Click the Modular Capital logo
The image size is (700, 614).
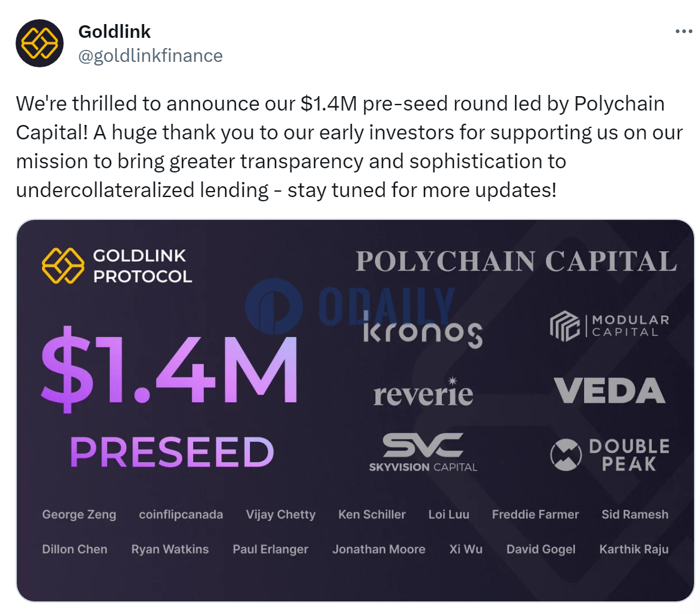(610, 326)
